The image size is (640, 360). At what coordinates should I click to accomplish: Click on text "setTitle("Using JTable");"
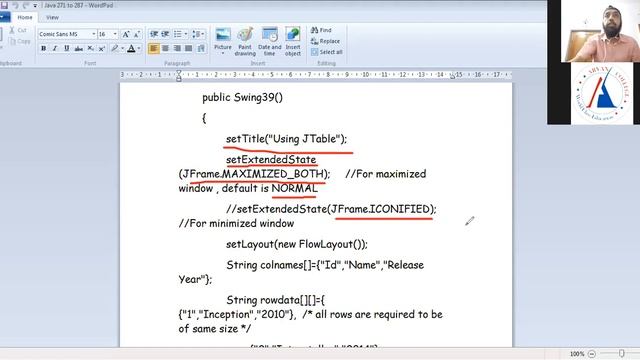click(x=286, y=139)
